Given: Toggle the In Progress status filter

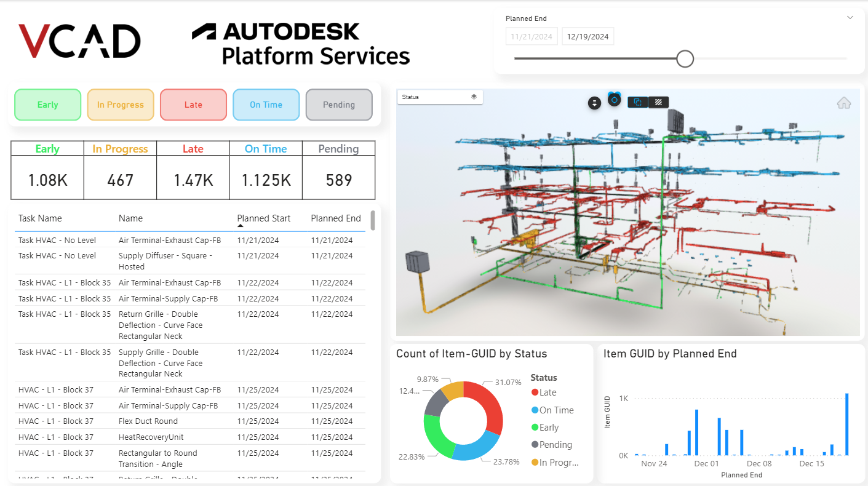Looking at the screenshot, I should (x=121, y=105).
